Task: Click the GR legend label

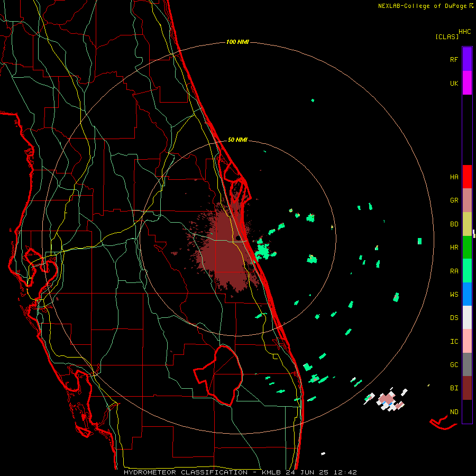Action: click(454, 200)
